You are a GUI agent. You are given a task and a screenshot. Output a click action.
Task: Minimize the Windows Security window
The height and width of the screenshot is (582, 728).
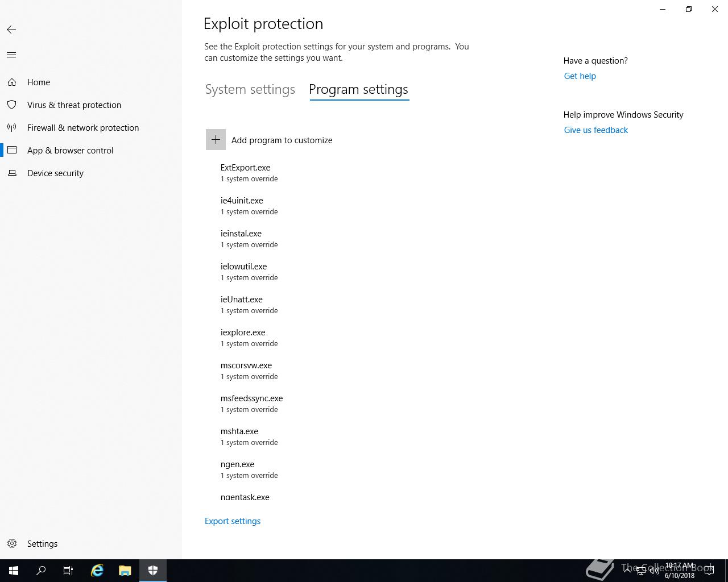pos(663,9)
